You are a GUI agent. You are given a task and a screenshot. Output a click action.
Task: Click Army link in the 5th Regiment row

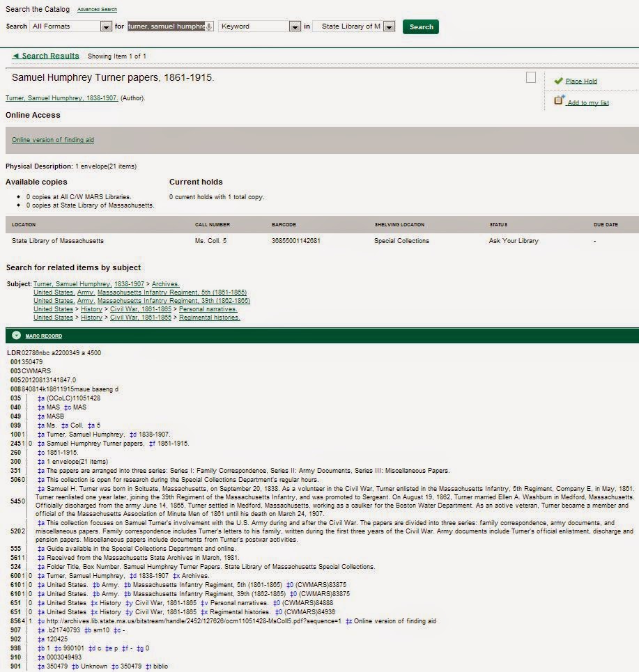[86, 292]
